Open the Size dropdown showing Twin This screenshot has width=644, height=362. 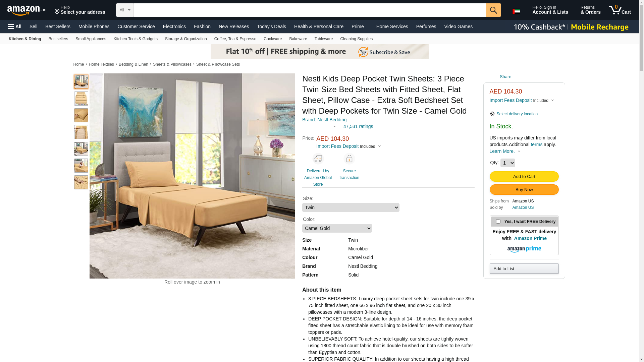(351, 207)
